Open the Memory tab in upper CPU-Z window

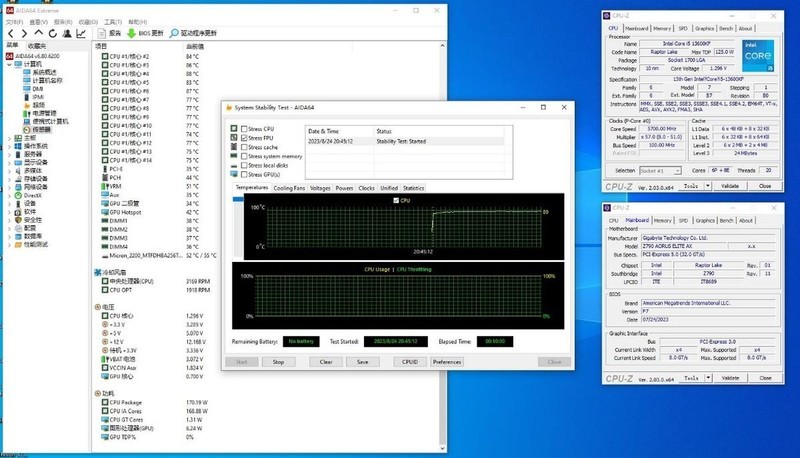664,28
